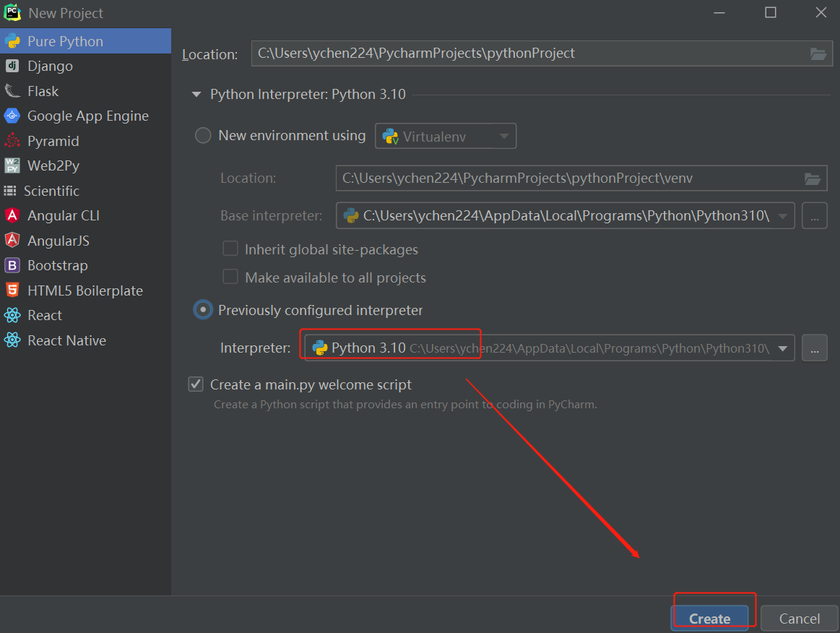Open the Interpreter selection dropdown

point(783,348)
